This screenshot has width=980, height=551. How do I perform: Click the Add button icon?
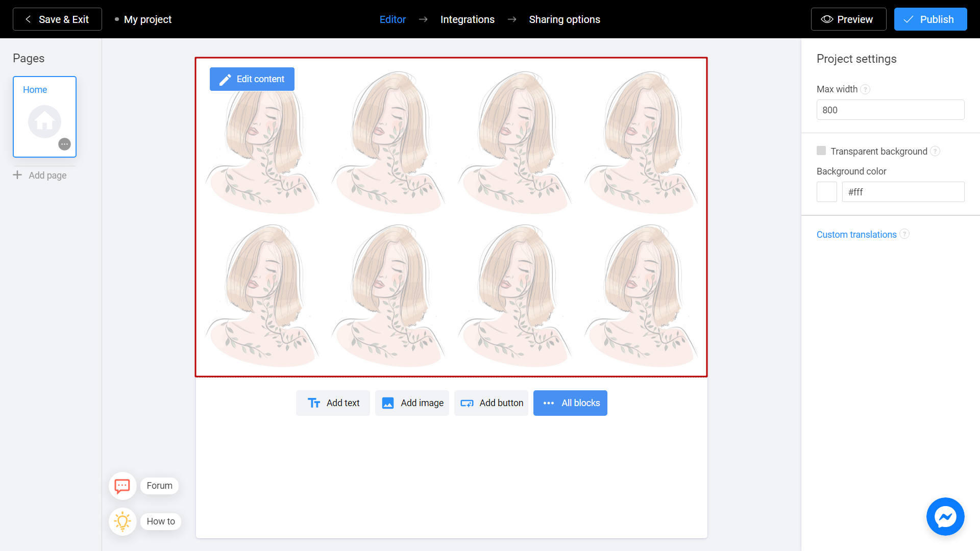pyautogui.click(x=467, y=403)
